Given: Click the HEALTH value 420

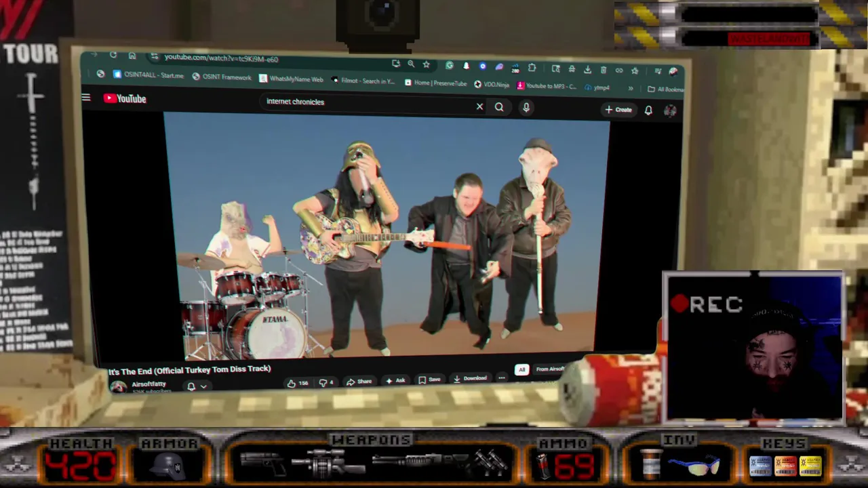Looking at the screenshot, I should [81, 466].
